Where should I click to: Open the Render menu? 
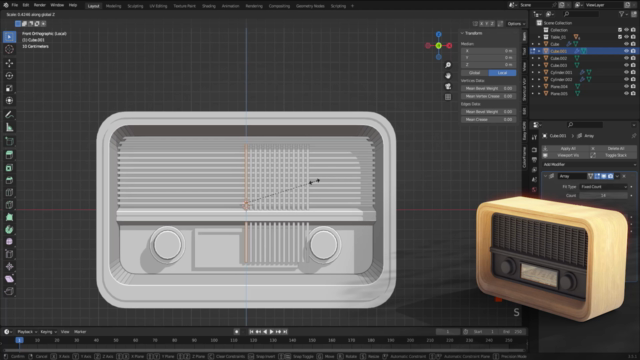[40, 5]
